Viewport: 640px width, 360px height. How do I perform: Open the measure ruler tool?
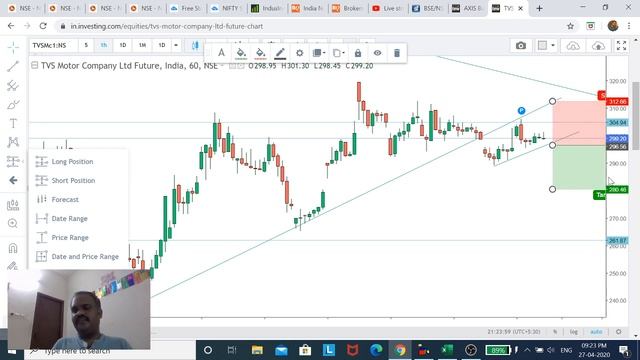coord(13,204)
